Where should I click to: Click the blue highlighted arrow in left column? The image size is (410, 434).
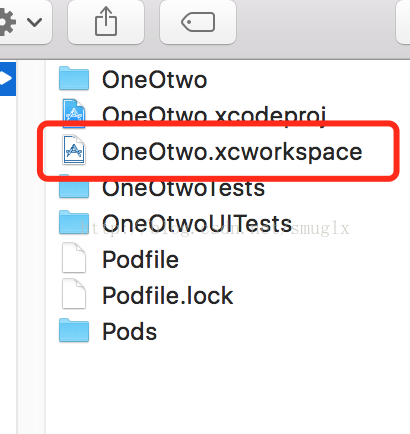click(7, 79)
